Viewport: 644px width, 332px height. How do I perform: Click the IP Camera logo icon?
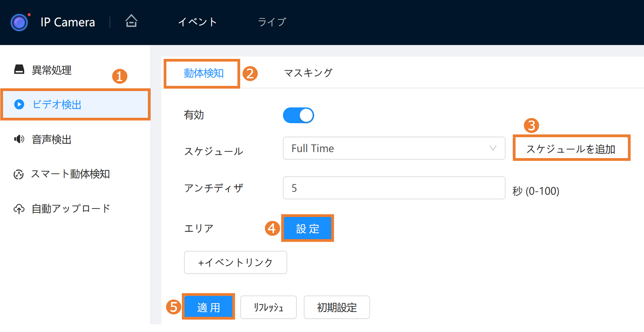coord(19,22)
